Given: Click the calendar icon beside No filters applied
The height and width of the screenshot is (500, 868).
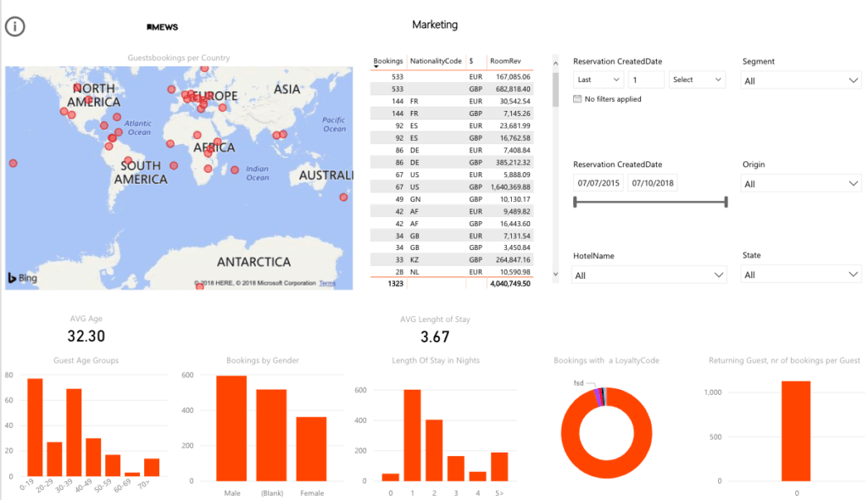Looking at the screenshot, I should coord(577,99).
